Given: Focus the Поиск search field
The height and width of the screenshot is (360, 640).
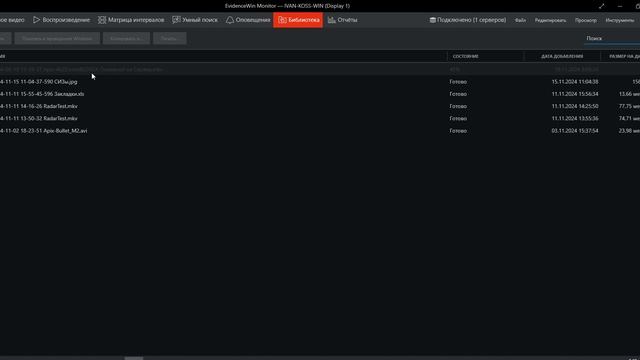Looking at the screenshot, I should (612, 38).
